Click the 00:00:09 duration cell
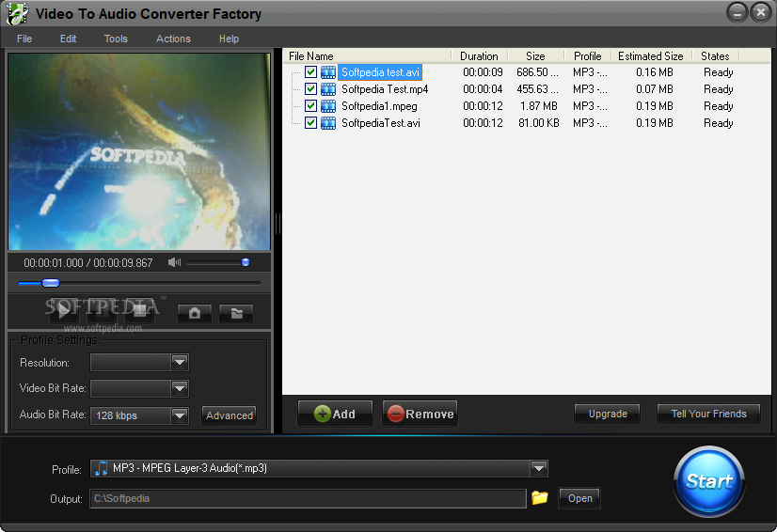777x532 pixels. coord(483,72)
